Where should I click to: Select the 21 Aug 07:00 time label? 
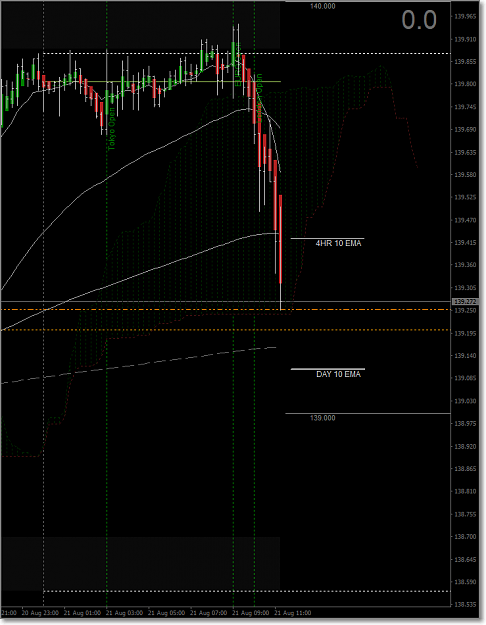click(x=209, y=613)
